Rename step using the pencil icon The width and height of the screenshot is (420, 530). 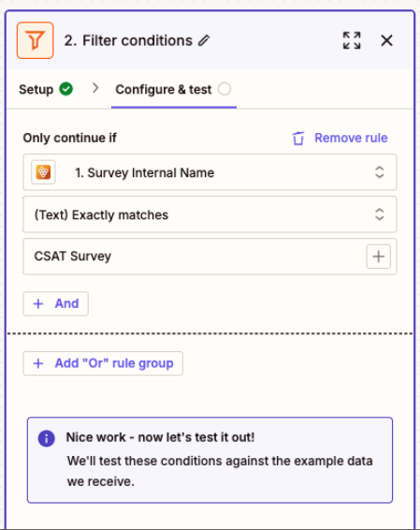204,40
